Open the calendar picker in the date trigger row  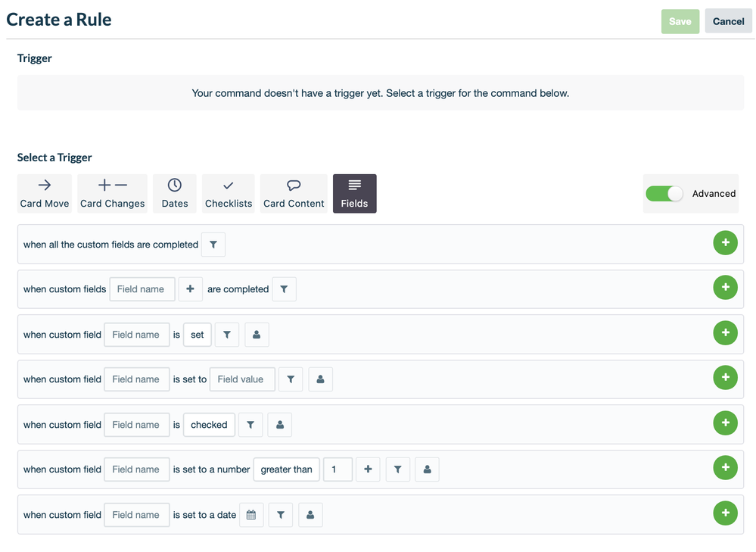coord(251,514)
